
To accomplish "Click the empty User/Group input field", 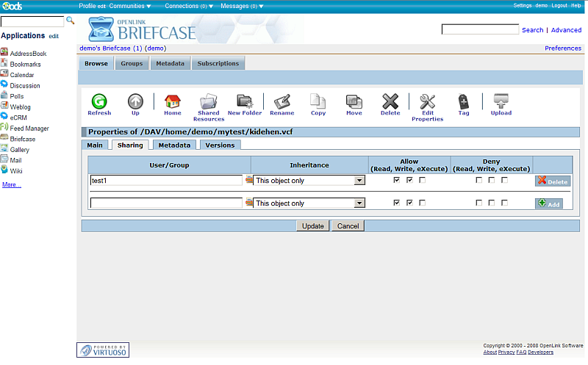I will click(166, 203).
